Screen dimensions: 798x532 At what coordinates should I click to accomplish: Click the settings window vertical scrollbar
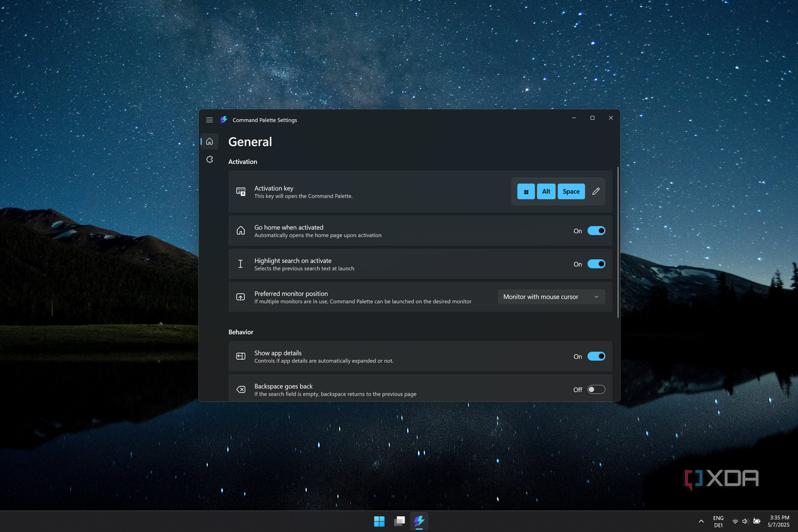pyautogui.click(x=618, y=243)
